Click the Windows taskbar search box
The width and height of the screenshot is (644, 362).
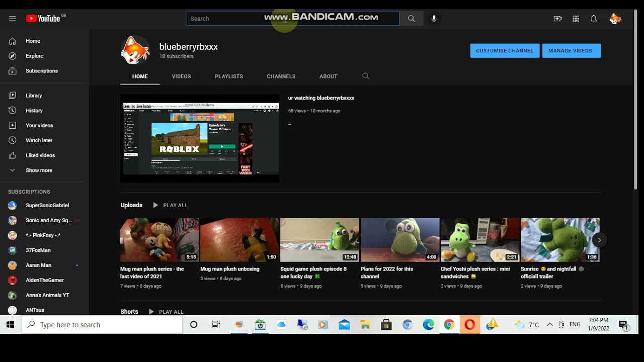[x=102, y=325]
